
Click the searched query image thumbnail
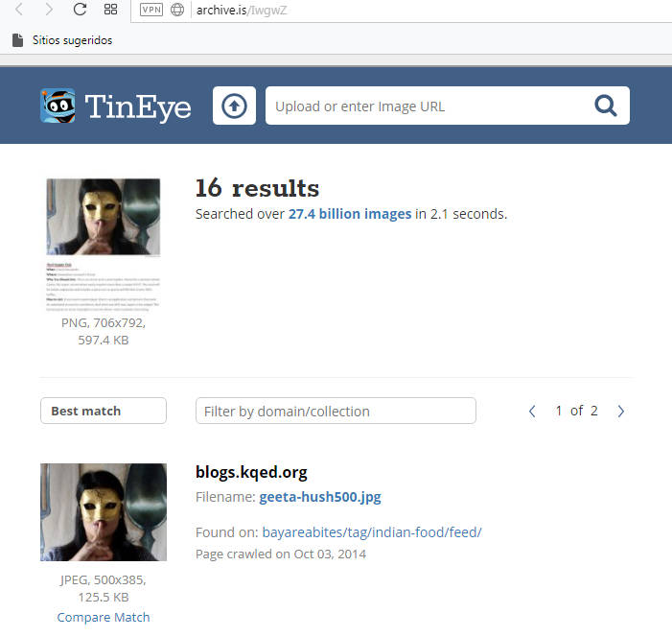[104, 245]
